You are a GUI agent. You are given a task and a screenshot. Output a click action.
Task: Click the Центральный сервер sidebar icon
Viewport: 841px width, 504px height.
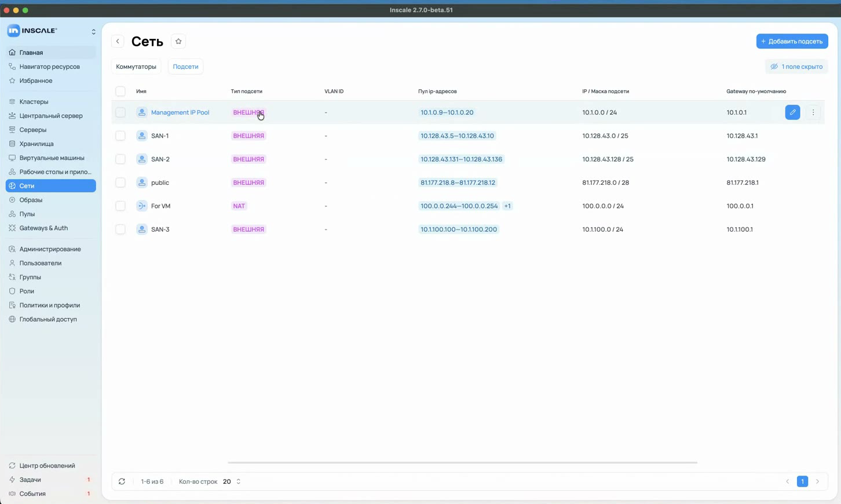[12, 116]
